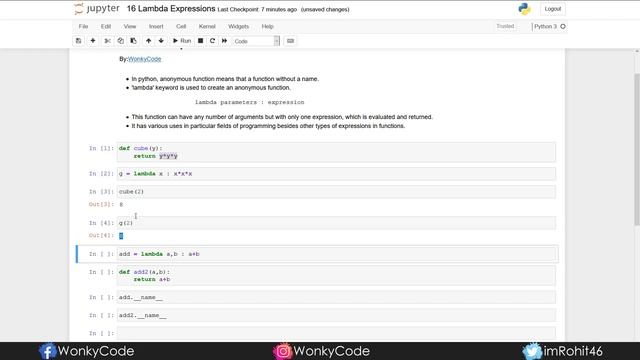Viewport: 640px width, 360px height.
Task: Click the empty last code cell
Action: click(336, 333)
